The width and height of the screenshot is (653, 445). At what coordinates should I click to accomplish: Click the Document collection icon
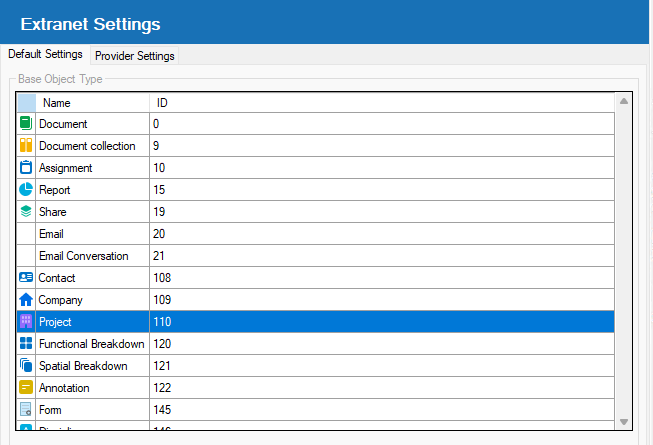tap(26, 146)
